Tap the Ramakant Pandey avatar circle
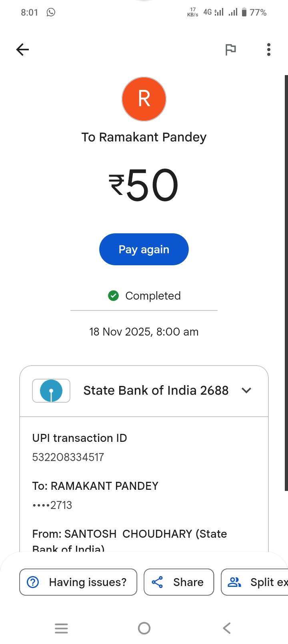 click(x=144, y=99)
